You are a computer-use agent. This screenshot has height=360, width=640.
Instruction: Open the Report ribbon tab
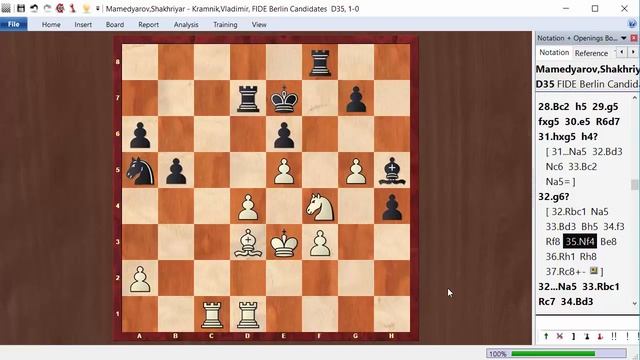[149, 24]
